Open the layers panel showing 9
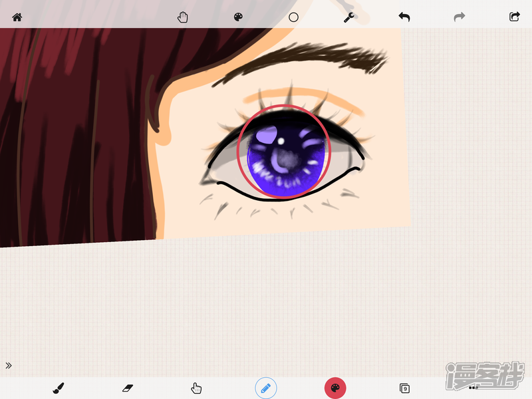The height and width of the screenshot is (399, 532). pos(404,388)
